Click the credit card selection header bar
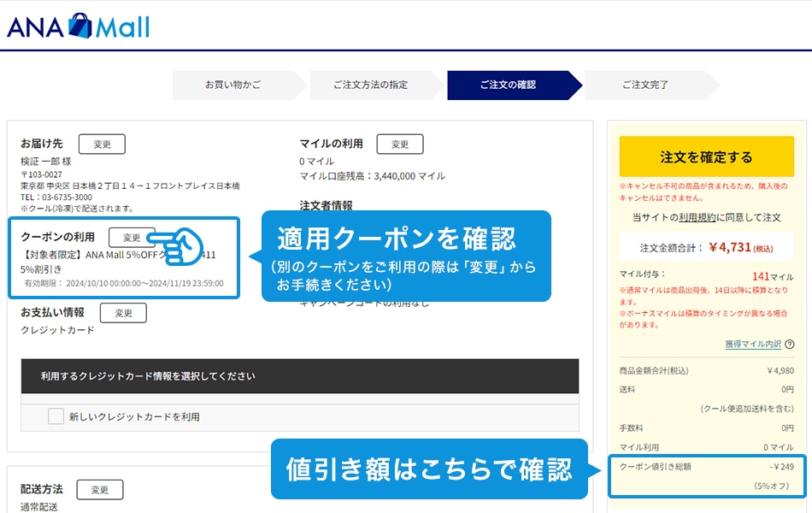The width and height of the screenshot is (812, 513). (299, 376)
